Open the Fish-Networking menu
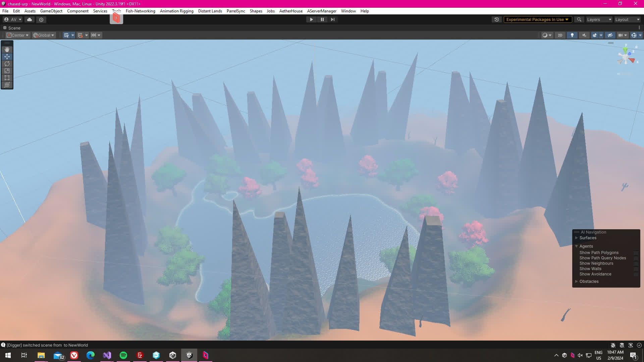Screen dimensions: 644x362 point(140,11)
